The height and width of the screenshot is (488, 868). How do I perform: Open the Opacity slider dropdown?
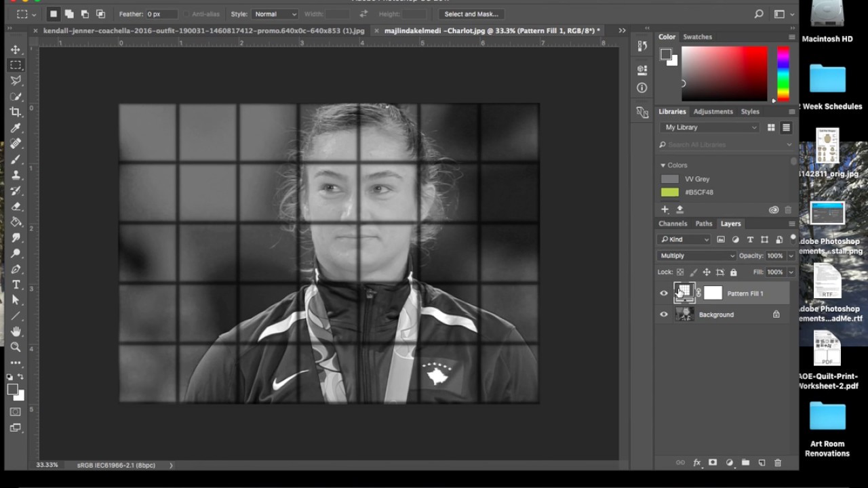pyautogui.click(x=791, y=256)
